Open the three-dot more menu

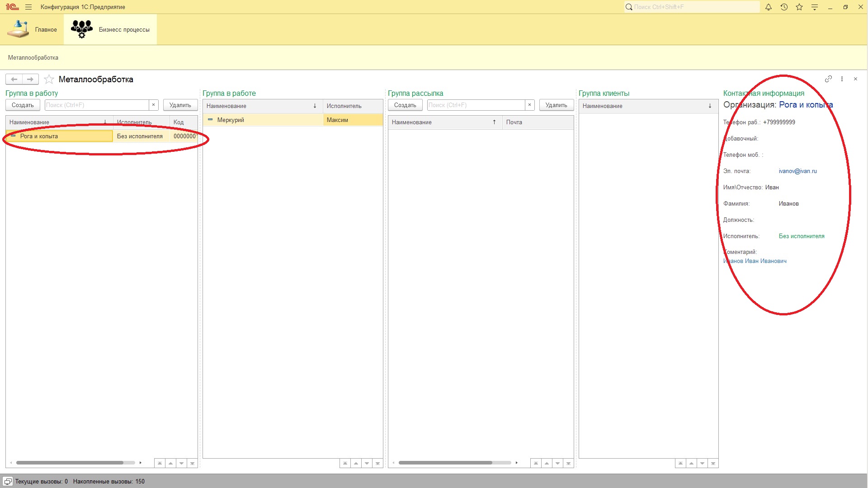point(842,79)
